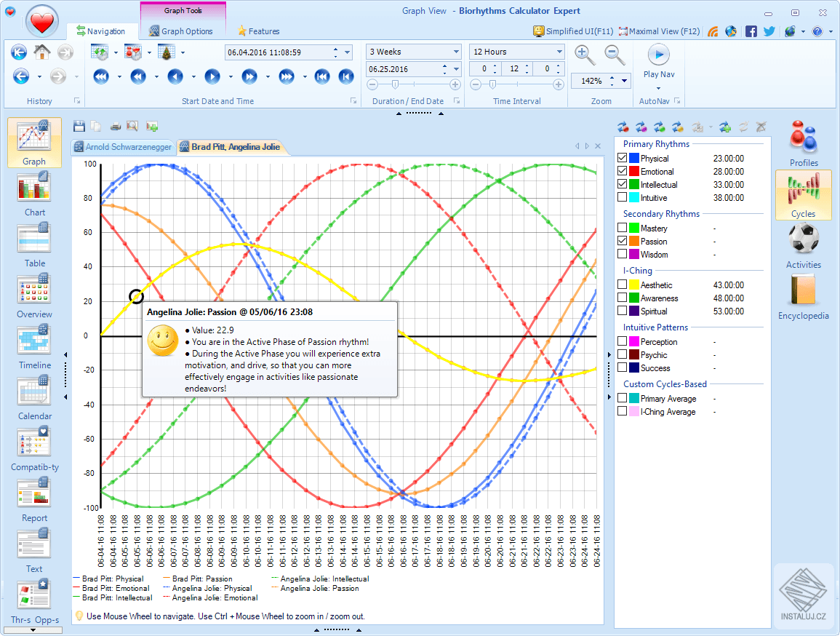This screenshot has height=636, width=840.
Task: Click Maximal View (F12) button
Action: pyautogui.click(x=659, y=31)
